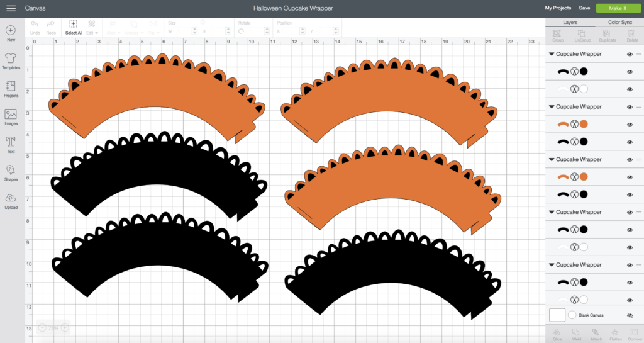This screenshot has width=644, height=343.
Task: Click the Rotate circular arrow icon
Action: [241, 31]
